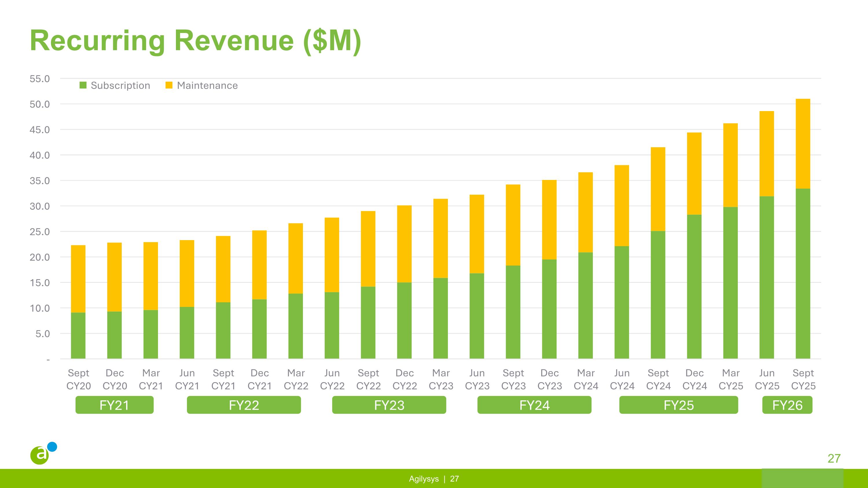The image size is (868, 488).
Task: Click the FY24 green label
Action: 534,405
